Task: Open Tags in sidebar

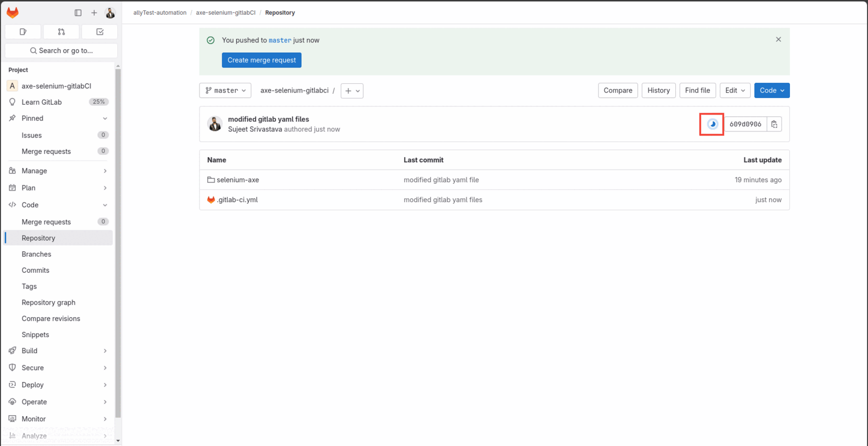Action: tap(59, 286)
